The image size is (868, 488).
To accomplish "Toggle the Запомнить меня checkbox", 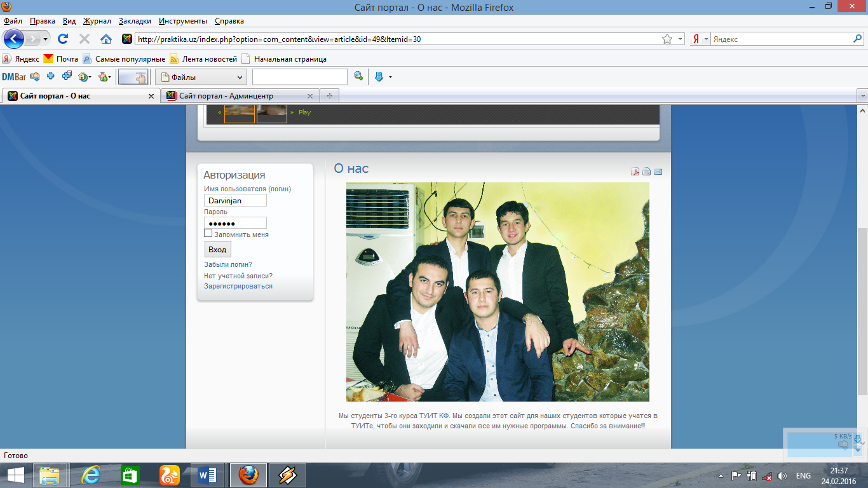I will (208, 233).
